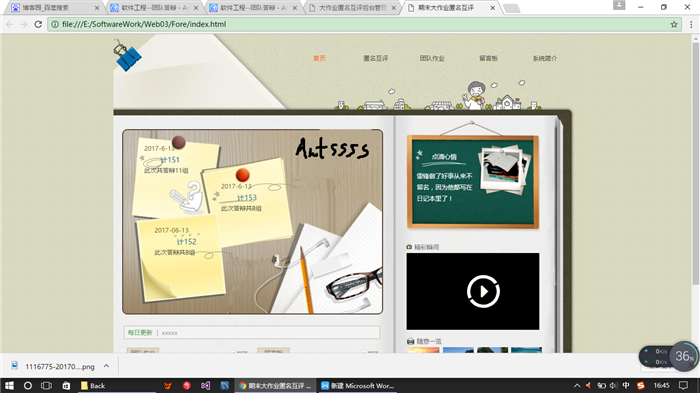Select the 首页 navigation item
The image size is (700, 393).
click(319, 59)
